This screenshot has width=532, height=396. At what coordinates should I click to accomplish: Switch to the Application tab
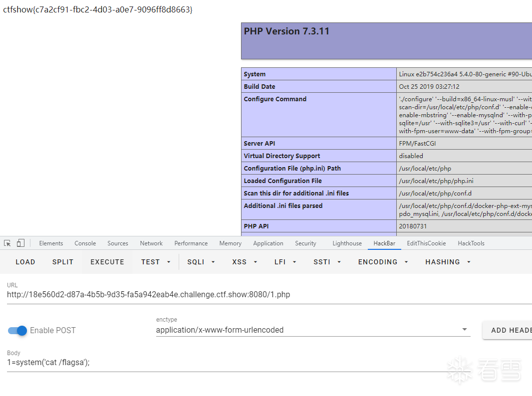coord(268,243)
